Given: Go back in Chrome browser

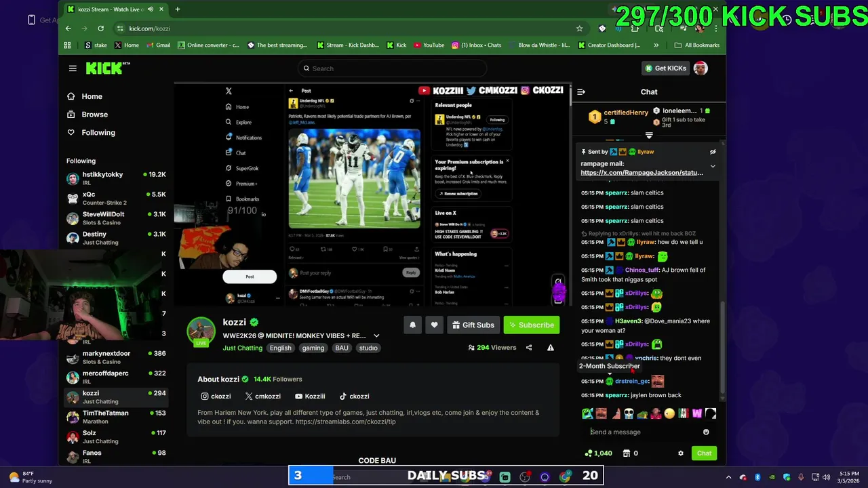Looking at the screenshot, I should tap(68, 28).
